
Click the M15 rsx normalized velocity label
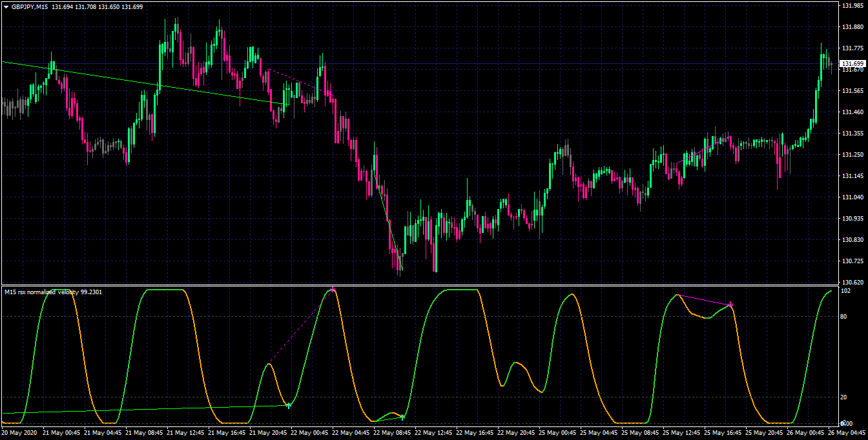coord(53,292)
